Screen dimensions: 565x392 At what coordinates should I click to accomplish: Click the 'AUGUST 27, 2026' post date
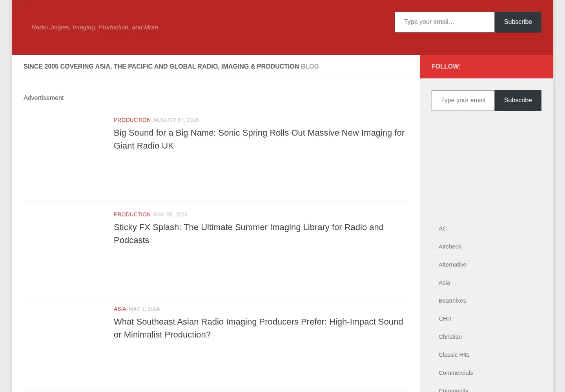(x=176, y=120)
